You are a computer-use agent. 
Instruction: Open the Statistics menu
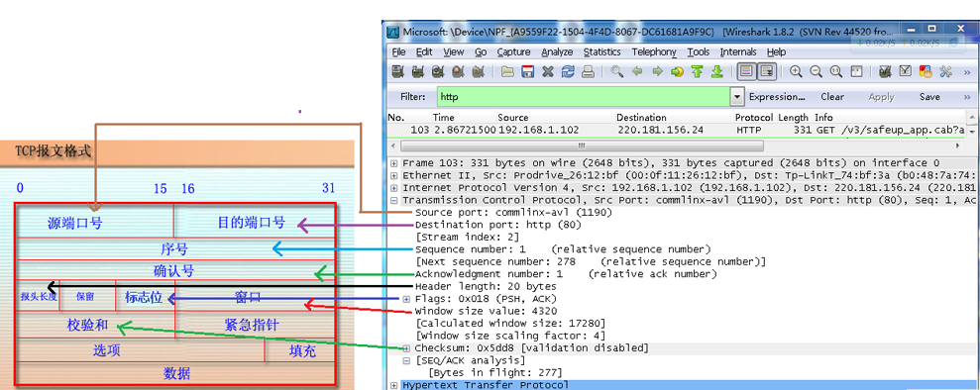click(x=602, y=51)
